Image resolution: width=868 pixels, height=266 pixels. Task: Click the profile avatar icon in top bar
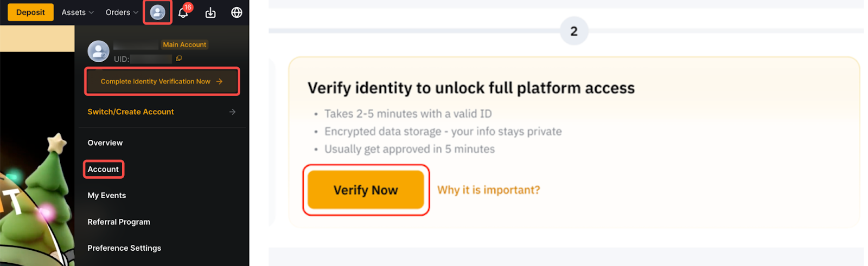coord(157,12)
